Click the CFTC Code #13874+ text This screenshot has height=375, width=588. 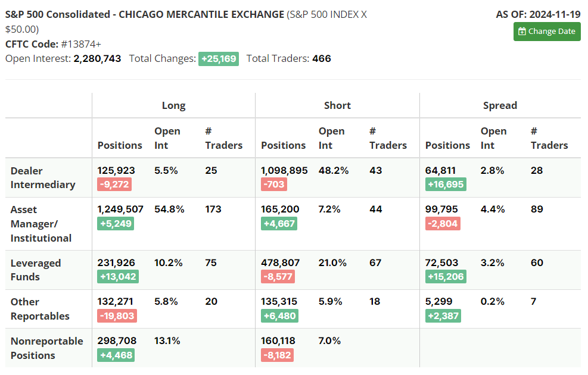(53, 44)
